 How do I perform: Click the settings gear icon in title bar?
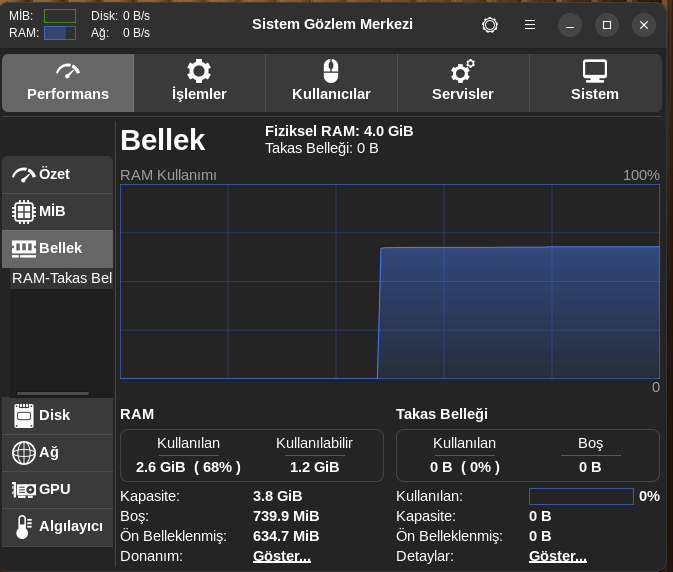tap(489, 25)
